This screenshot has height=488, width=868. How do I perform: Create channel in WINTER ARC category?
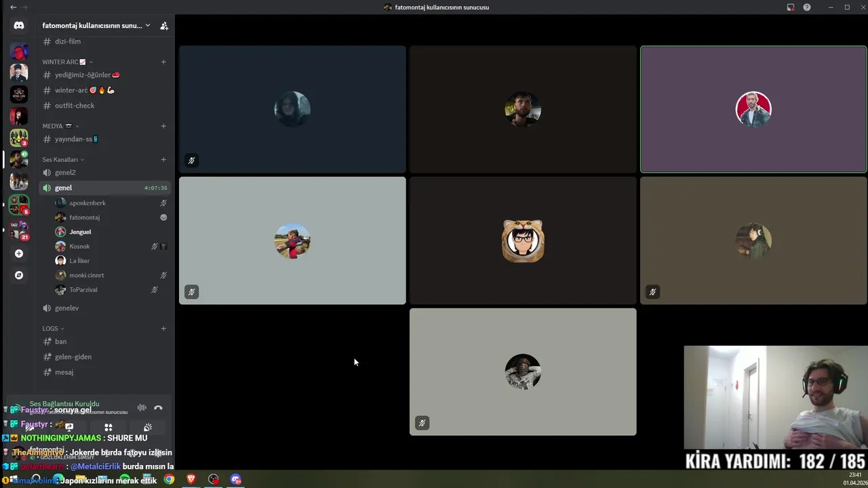point(163,62)
